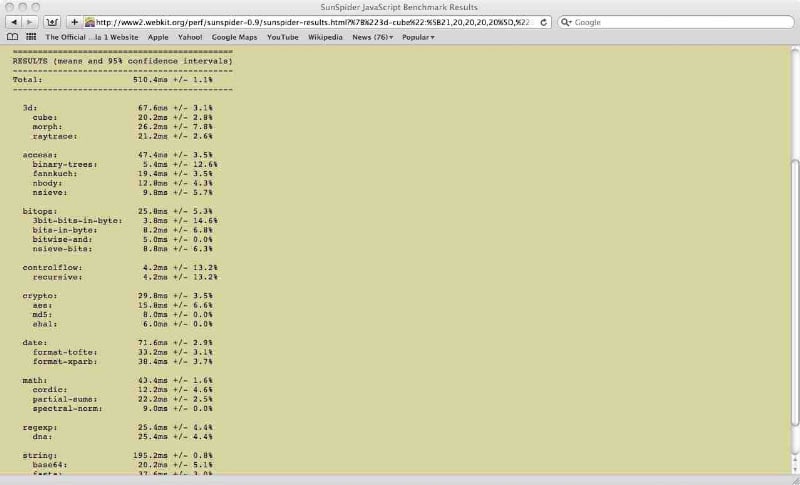
Task: Open the Google Maps bookmark
Action: [234, 37]
